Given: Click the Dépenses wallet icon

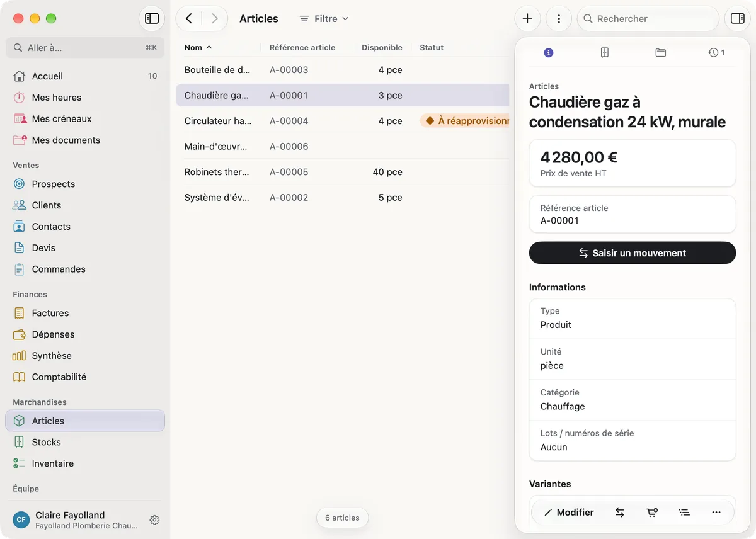Looking at the screenshot, I should [x=20, y=334].
